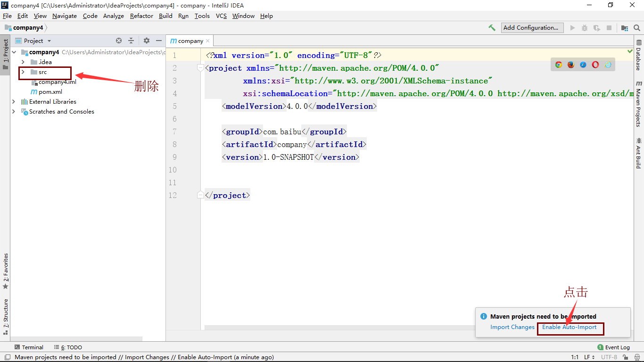Click the notification info icon in Maven popup
Screen dimensions: 644x362
pos(483,316)
